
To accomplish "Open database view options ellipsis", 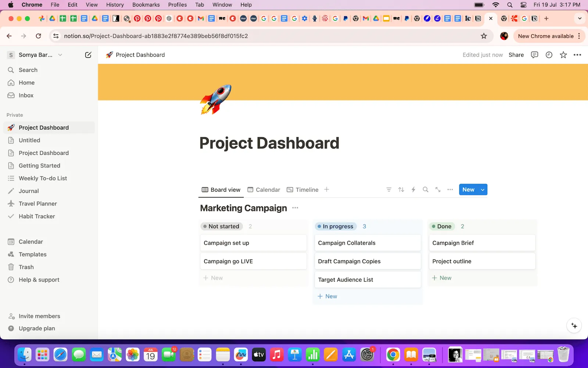I will (450, 190).
